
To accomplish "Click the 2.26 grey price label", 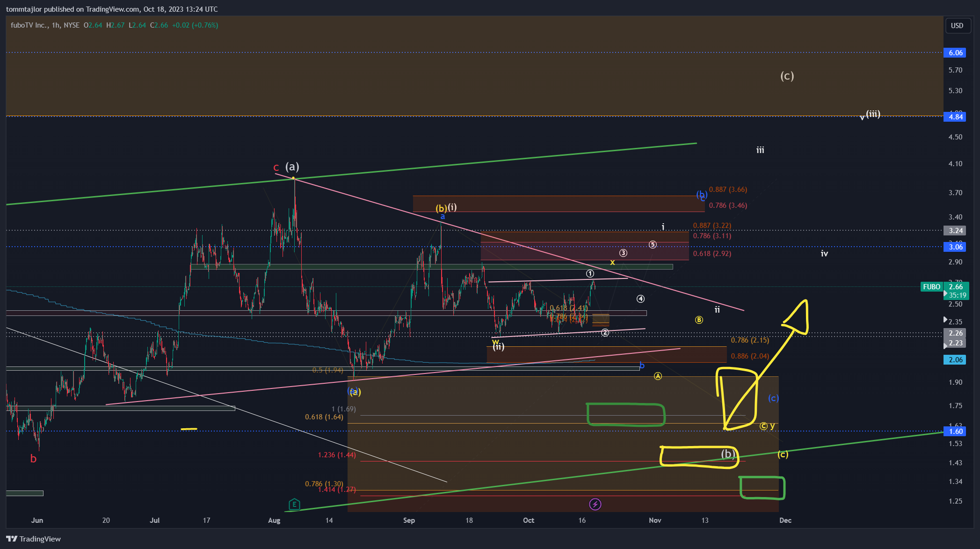I will click(955, 333).
